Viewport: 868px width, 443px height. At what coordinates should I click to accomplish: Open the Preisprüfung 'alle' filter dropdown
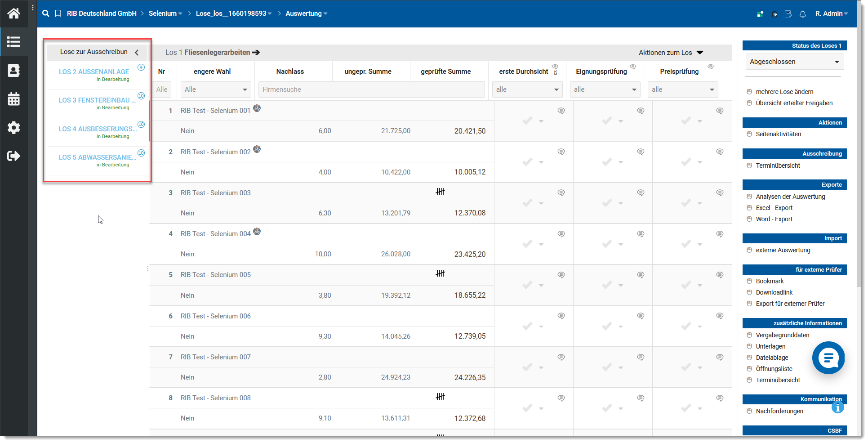pos(683,89)
